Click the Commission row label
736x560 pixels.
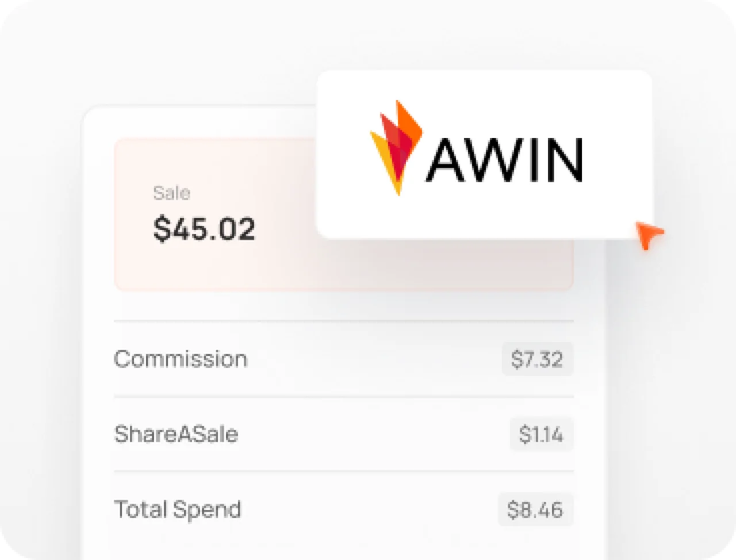(181, 359)
